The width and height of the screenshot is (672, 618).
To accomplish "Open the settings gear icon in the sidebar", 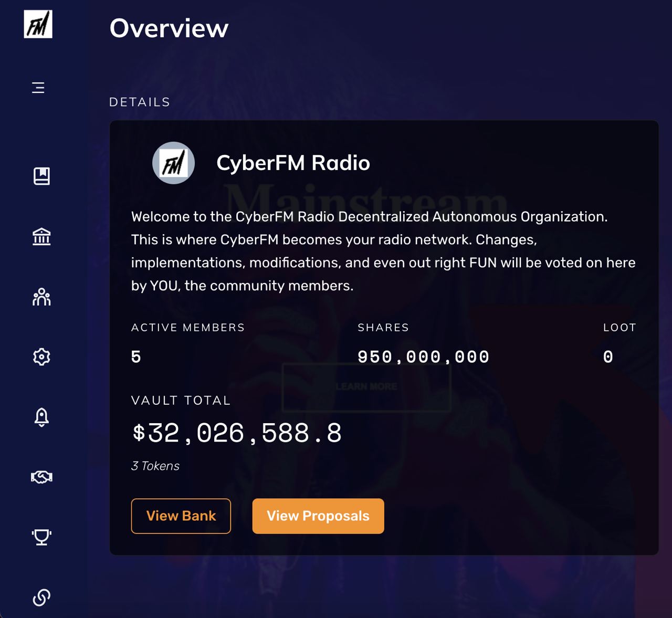I will point(41,357).
